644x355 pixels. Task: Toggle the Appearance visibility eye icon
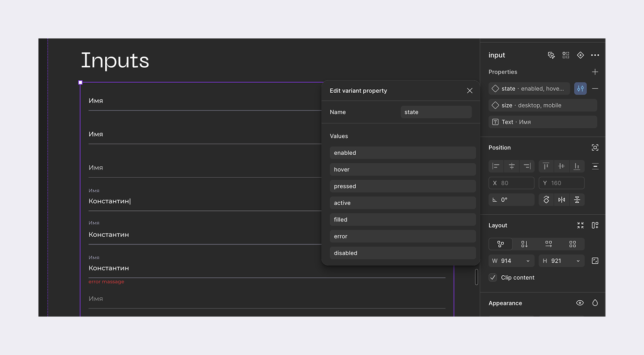[x=580, y=303]
